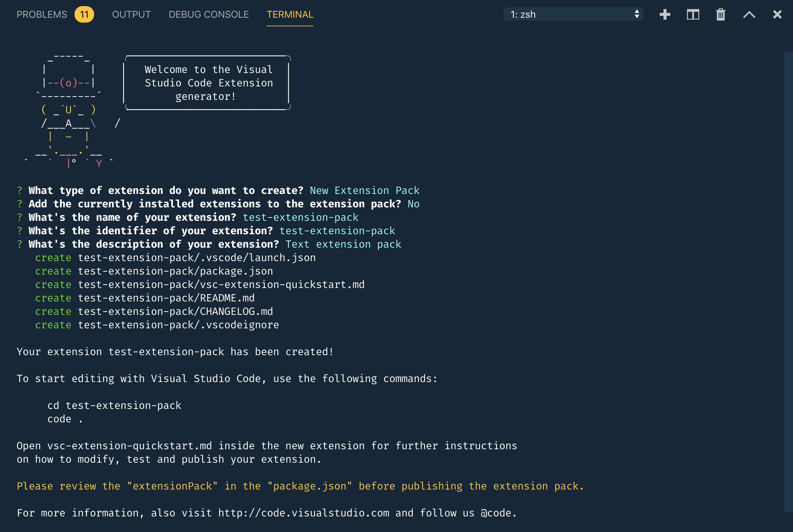793x532 pixels.
Task: Click the "No" answer text
Action: point(414,204)
